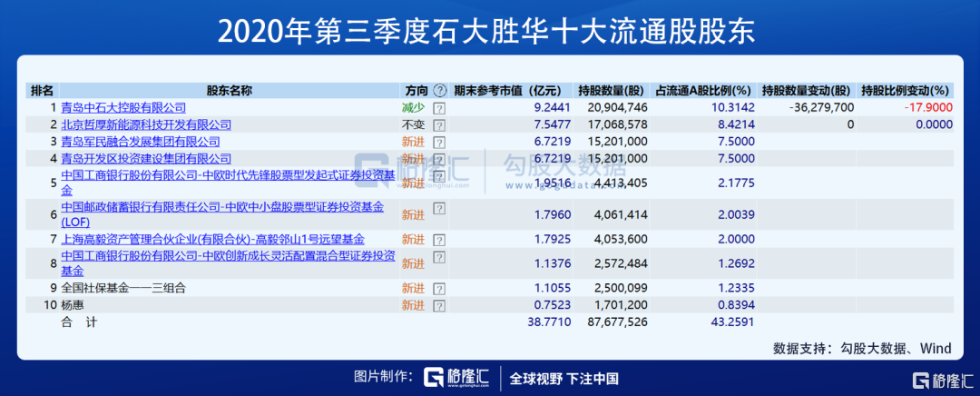
Task: Click the 股东名称 column header
Action: point(230,90)
